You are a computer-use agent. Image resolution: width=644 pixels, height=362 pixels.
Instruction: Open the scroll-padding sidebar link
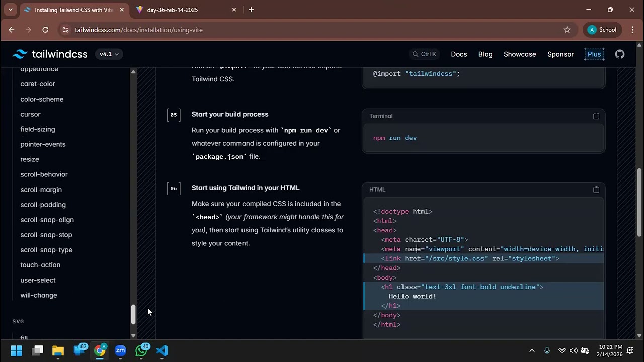pos(43,205)
